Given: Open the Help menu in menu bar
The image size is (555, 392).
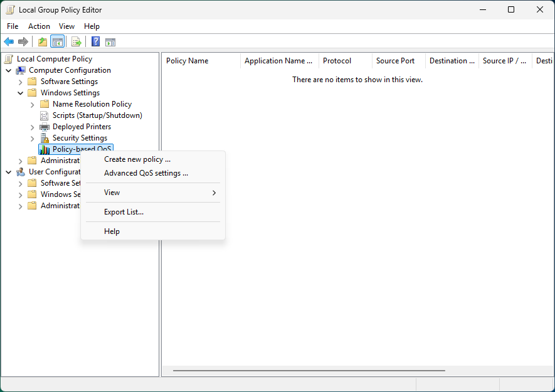Looking at the screenshot, I should 92,26.
